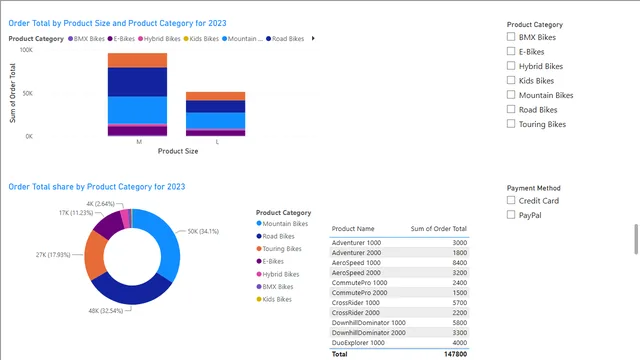This screenshot has height=360, width=640.
Task: Check the BMX Bikes filter checkbox
Action: tap(511, 37)
